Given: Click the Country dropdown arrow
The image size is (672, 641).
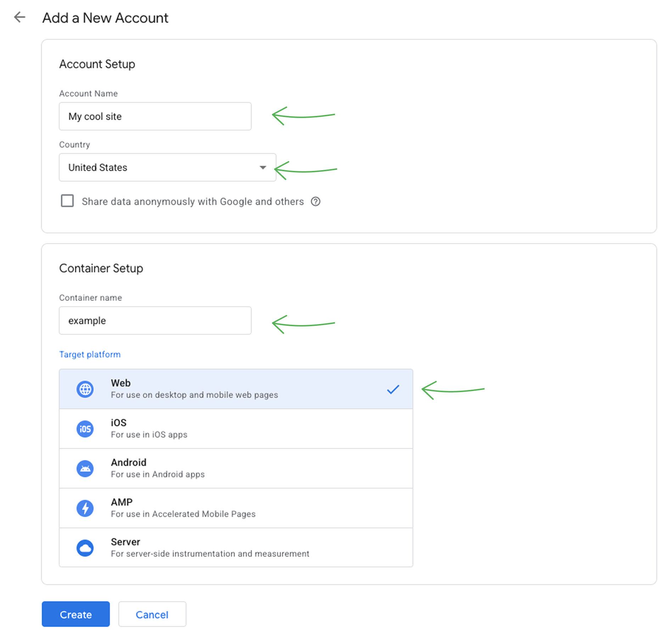Looking at the screenshot, I should pos(263,167).
